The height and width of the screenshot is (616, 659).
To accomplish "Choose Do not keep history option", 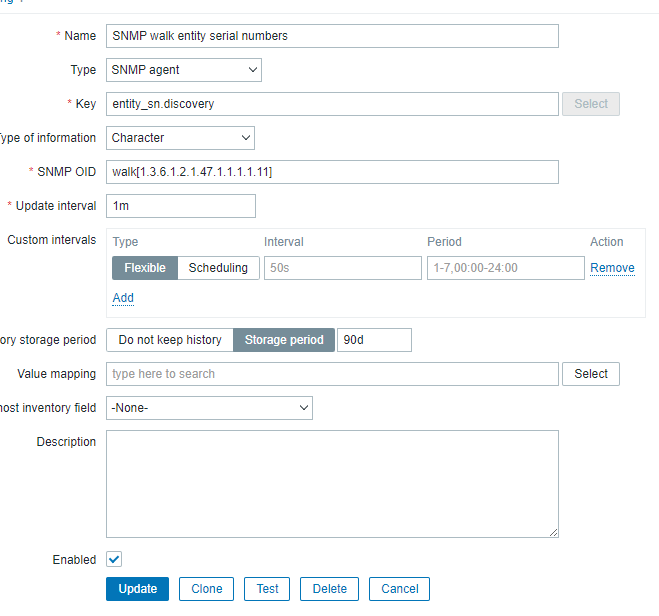I will coord(170,340).
